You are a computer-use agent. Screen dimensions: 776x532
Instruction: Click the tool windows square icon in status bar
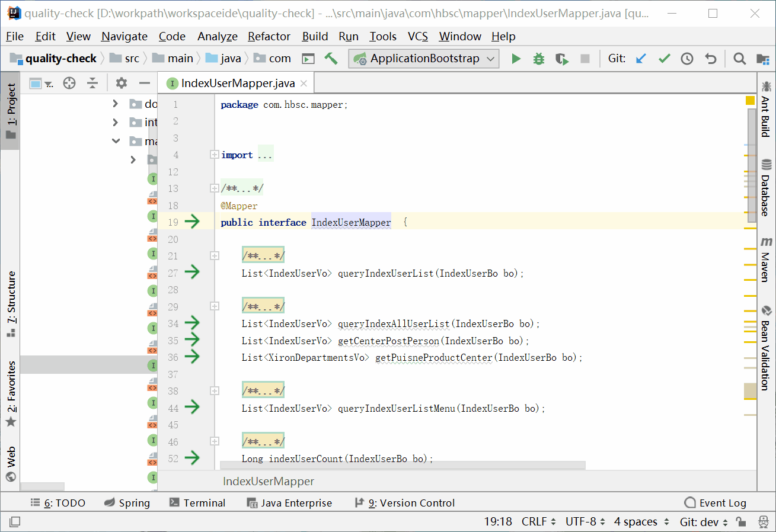(x=14, y=522)
